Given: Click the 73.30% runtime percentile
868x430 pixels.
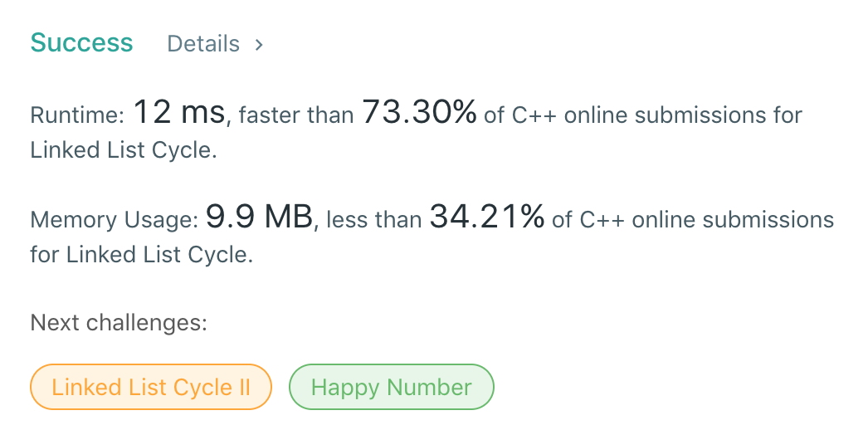Looking at the screenshot, I should (419, 112).
